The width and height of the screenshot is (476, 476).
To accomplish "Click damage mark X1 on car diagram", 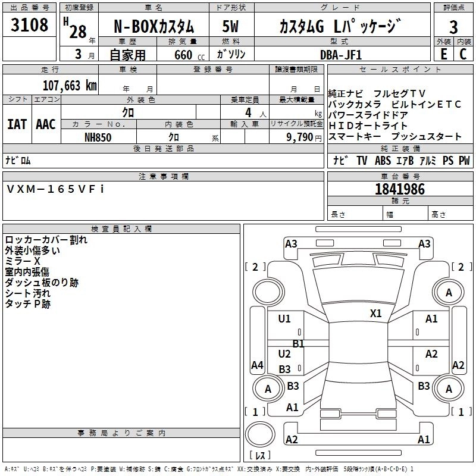I will tap(376, 314).
